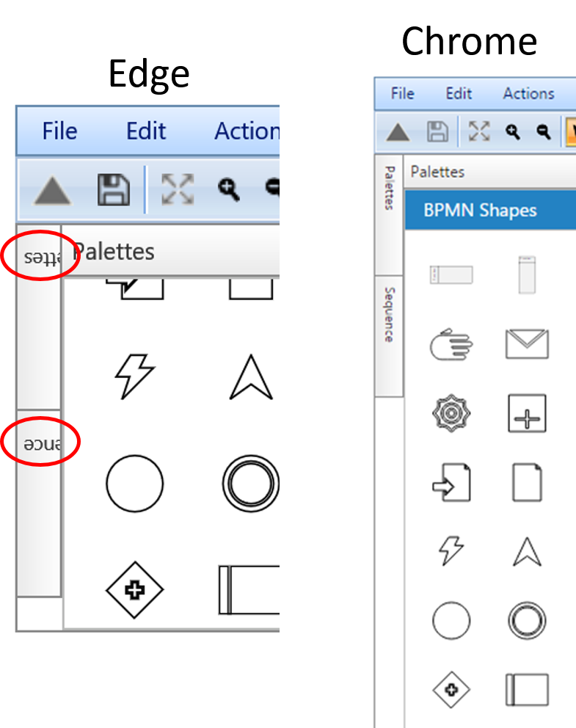Switch to the vertical Sequence tab in Chrome
576x728 pixels.
[389, 335]
